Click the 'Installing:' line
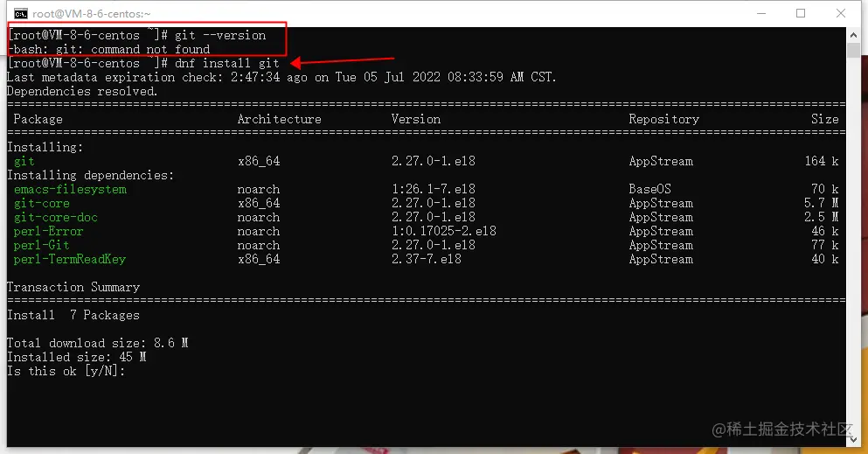 click(x=45, y=147)
